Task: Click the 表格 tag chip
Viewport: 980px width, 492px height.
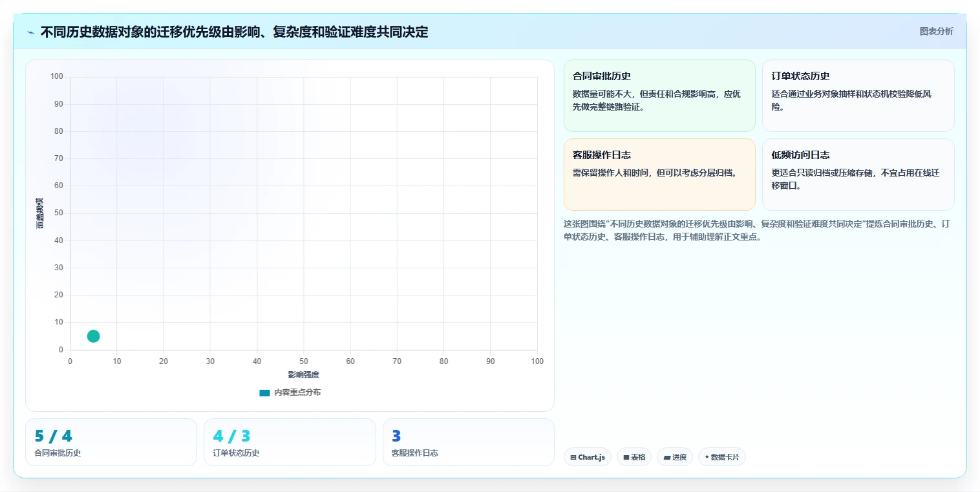Action: 634,457
